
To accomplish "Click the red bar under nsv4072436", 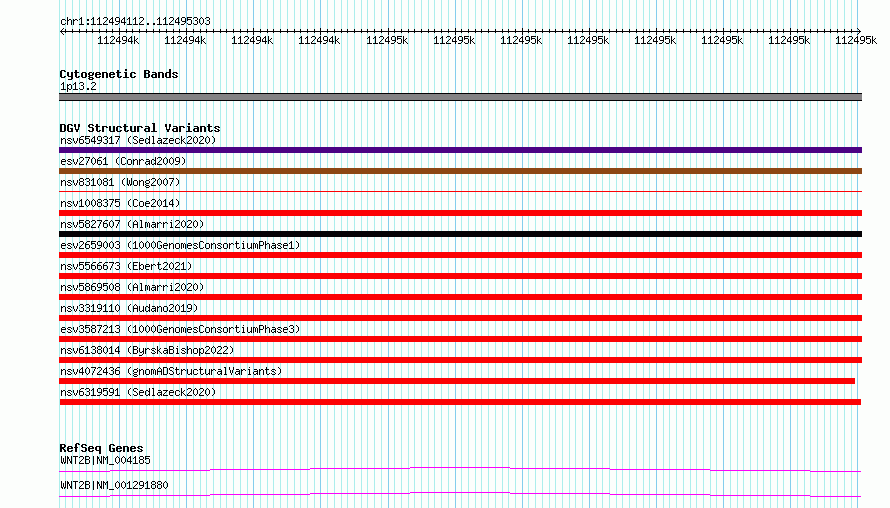I will (x=457, y=381).
